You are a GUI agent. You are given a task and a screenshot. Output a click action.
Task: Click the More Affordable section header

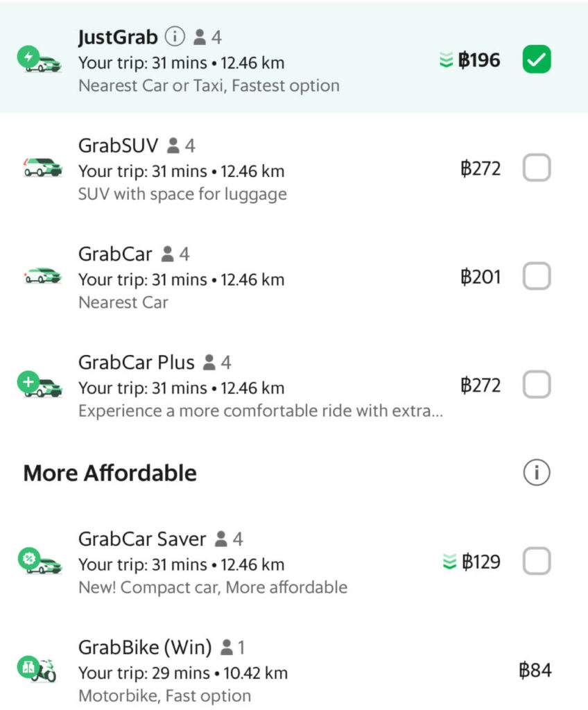tap(110, 473)
